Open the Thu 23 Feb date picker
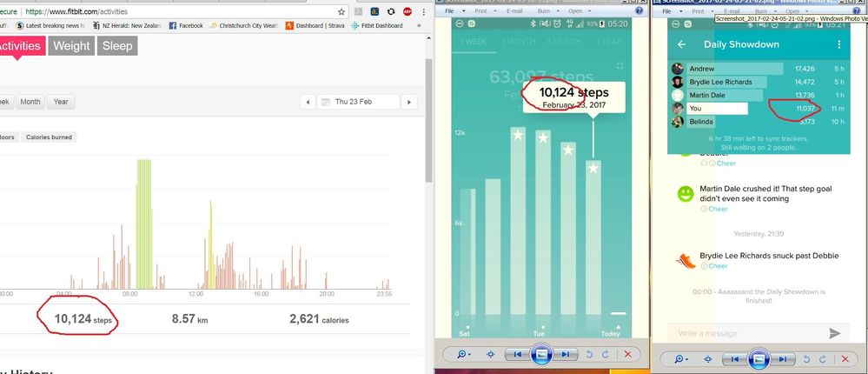 [x=358, y=102]
